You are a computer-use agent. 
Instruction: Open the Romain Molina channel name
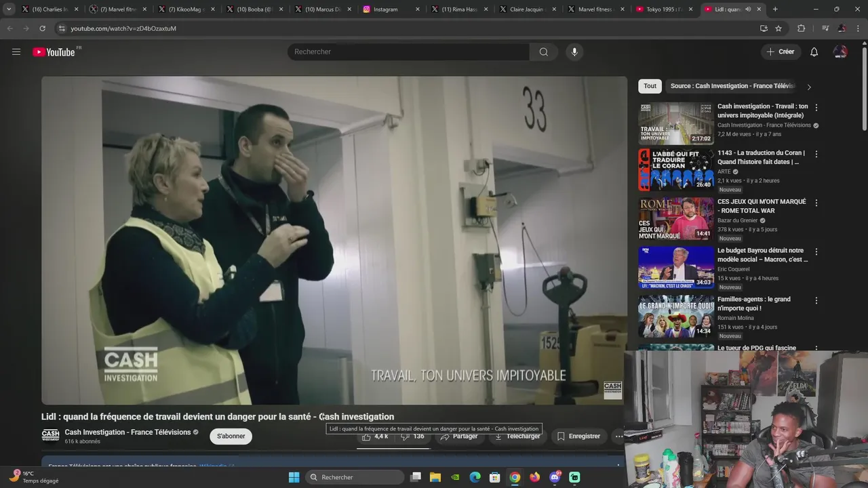pos(737,318)
